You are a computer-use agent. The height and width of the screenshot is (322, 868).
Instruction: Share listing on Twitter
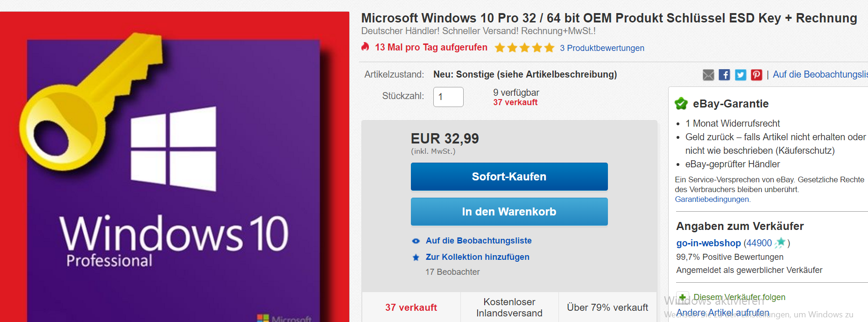[x=741, y=75]
